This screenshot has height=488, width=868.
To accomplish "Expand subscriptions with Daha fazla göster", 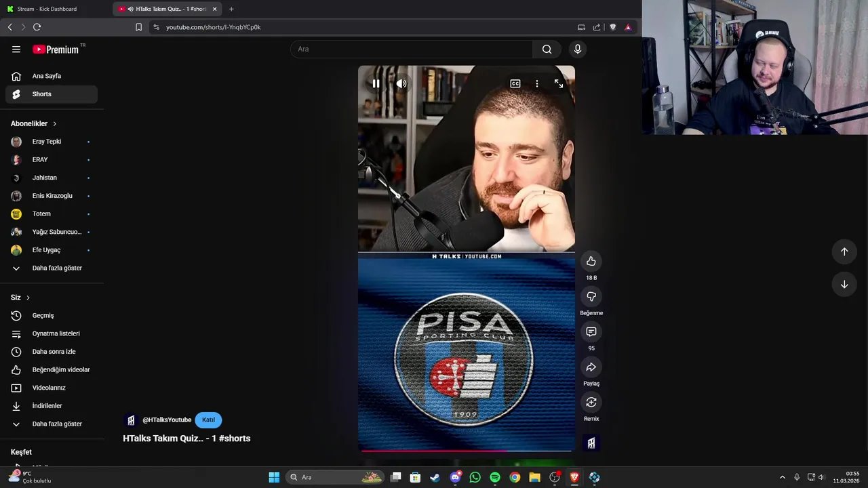I will click(52, 268).
